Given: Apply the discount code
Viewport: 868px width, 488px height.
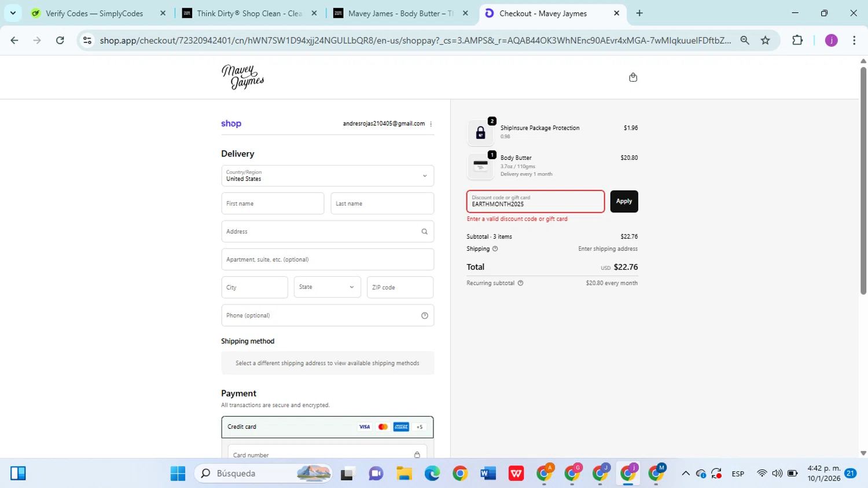Looking at the screenshot, I should (x=624, y=201).
